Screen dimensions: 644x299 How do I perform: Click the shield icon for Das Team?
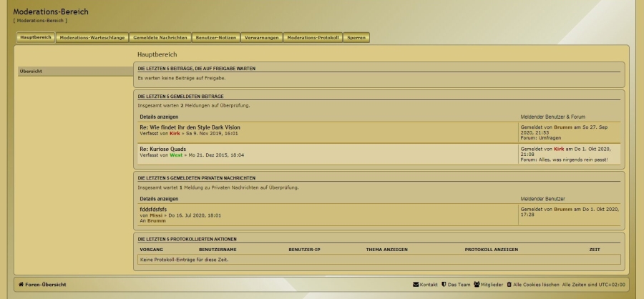(444, 284)
